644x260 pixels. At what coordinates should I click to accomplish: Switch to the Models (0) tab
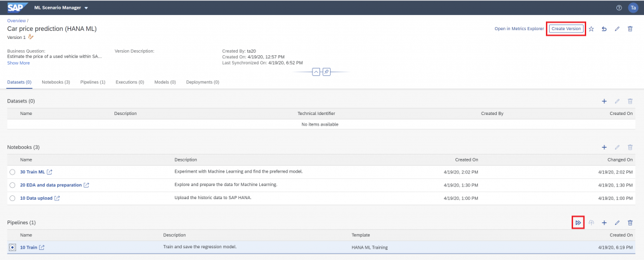click(x=165, y=82)
